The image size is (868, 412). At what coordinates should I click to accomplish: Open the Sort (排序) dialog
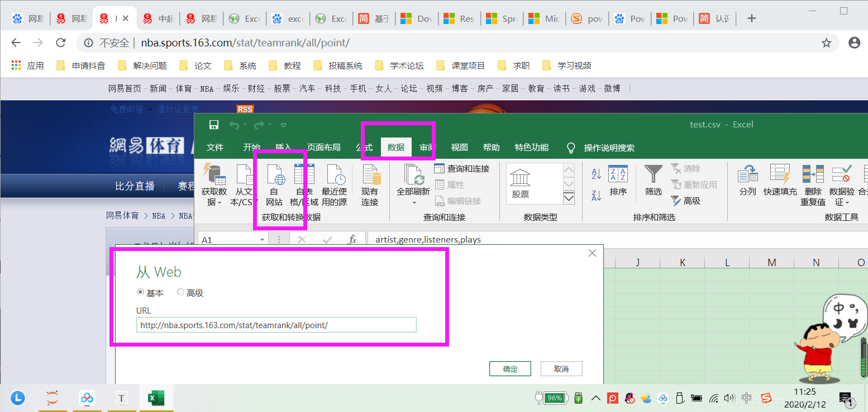(x=618, y=181)
